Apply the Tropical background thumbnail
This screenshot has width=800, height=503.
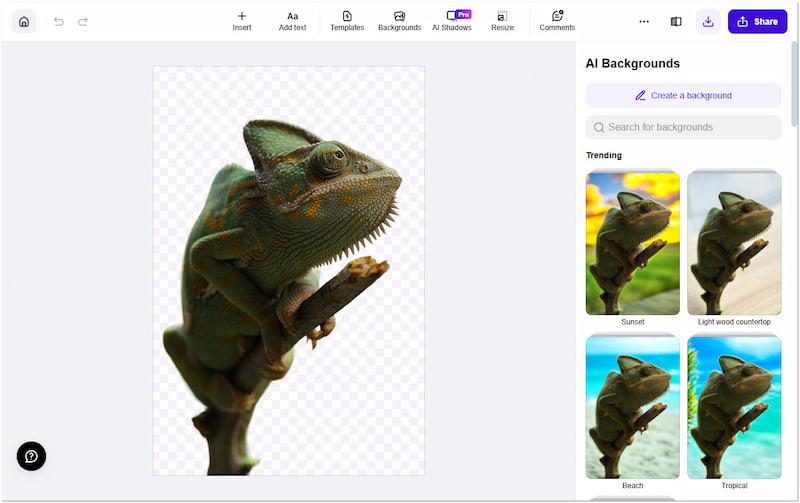[734, 407]
